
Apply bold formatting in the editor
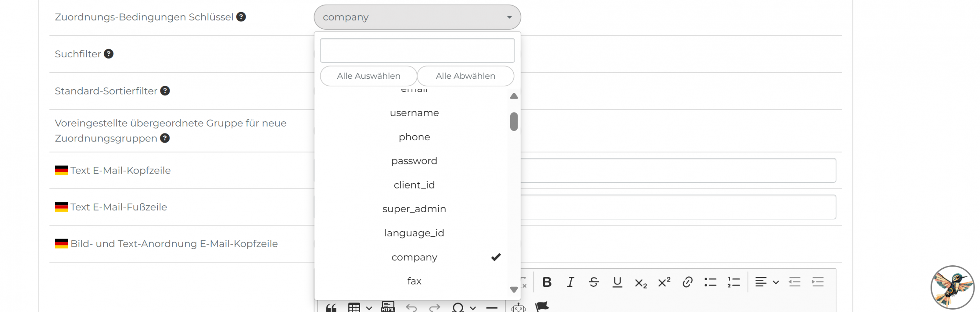pos(547,282)
